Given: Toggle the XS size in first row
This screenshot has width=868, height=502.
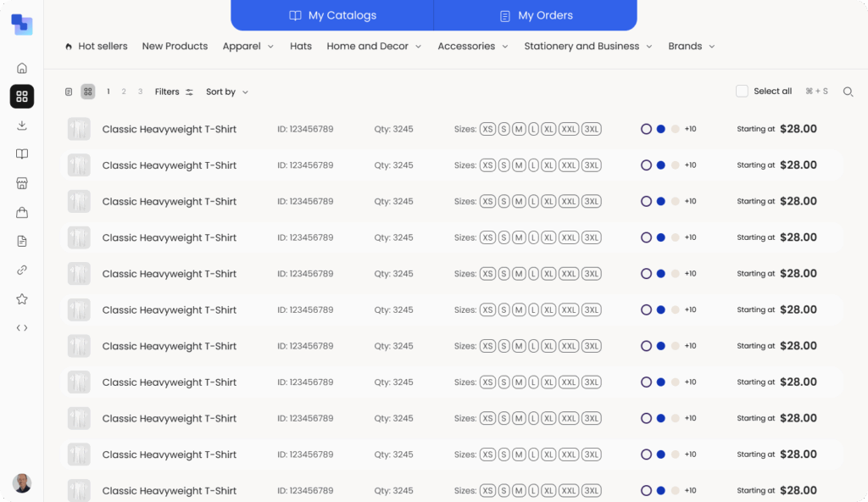Looking at the screenshot, I should point(487,129).
